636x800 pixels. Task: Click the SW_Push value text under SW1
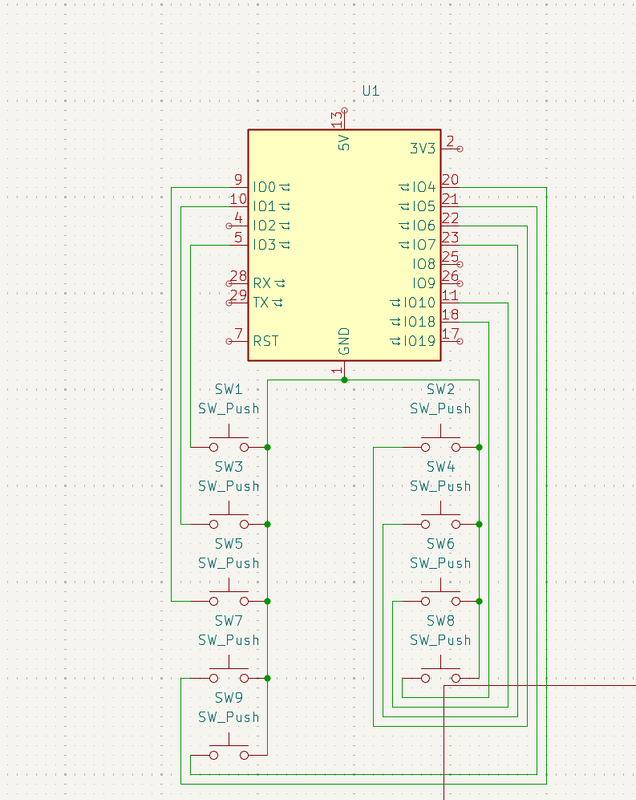pyautogui.click(x=228, y=409)
